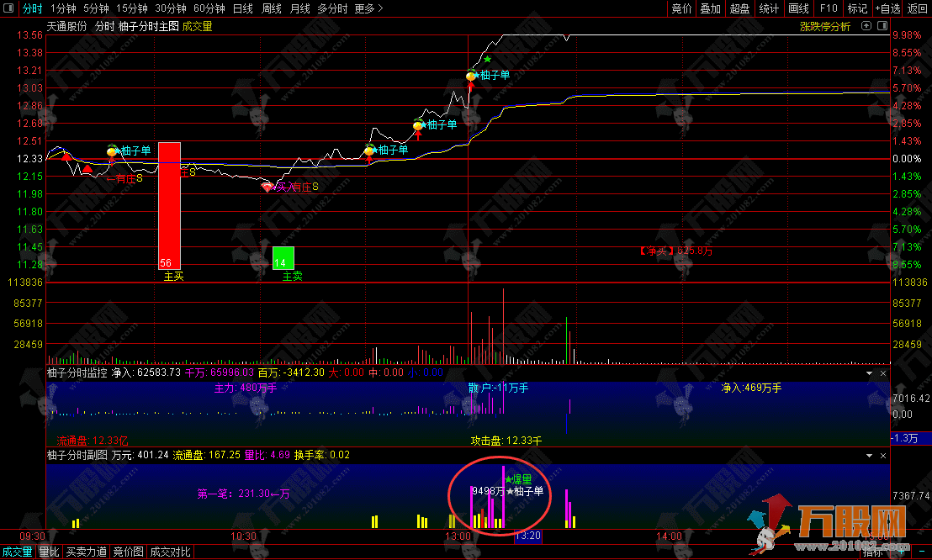
Task: Click the 画线 drawing tools button
Action: tap(798, 8)
